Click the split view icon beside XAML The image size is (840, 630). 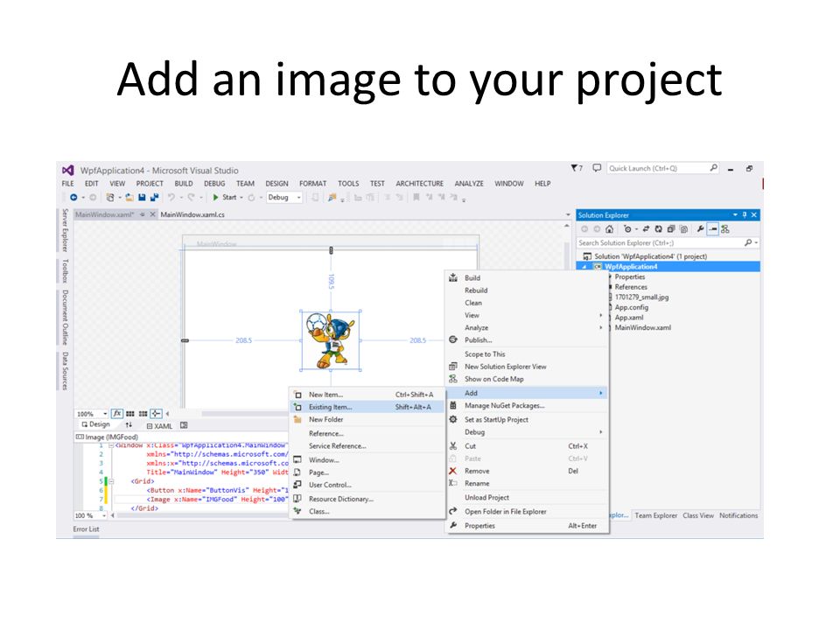pos(184,425)
